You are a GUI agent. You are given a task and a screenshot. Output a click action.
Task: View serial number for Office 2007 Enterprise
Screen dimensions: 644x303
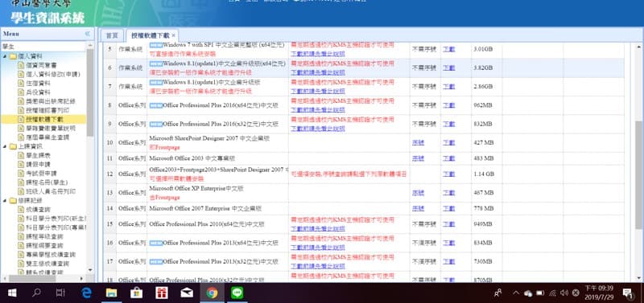pyautogui.click(x=418, y=208)
